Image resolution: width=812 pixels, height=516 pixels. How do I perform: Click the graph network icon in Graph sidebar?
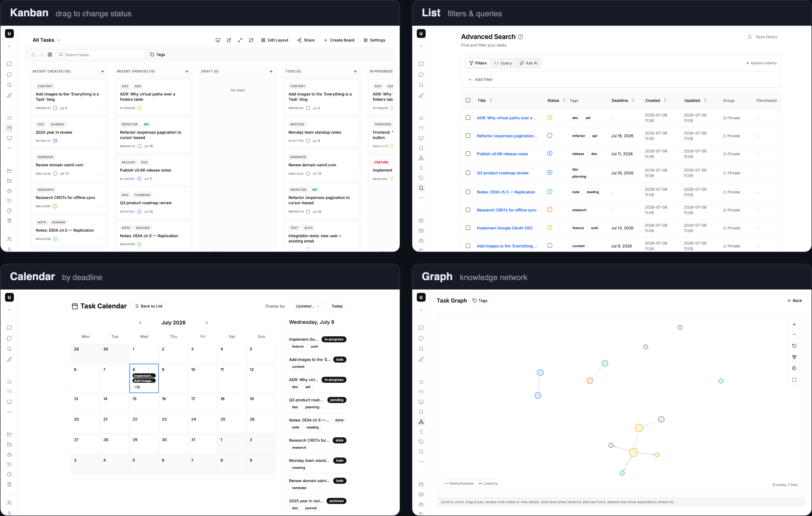click(x=421, y=422)
